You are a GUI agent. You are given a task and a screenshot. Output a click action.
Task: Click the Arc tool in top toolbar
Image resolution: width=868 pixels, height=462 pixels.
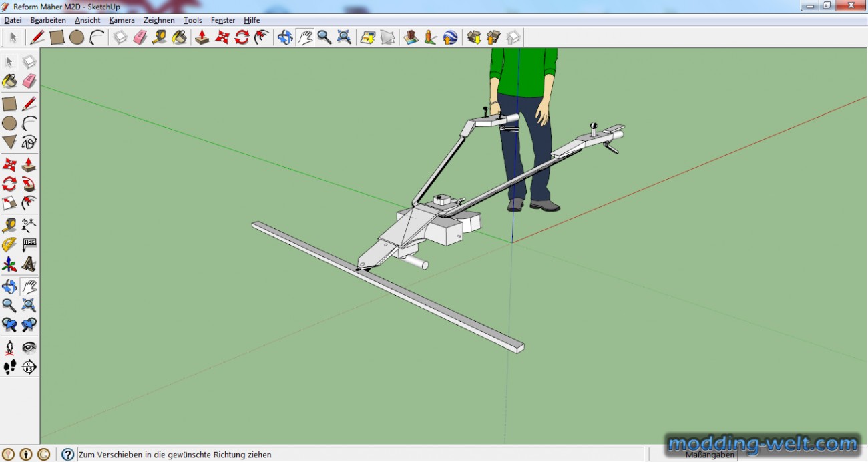[97, 37]
